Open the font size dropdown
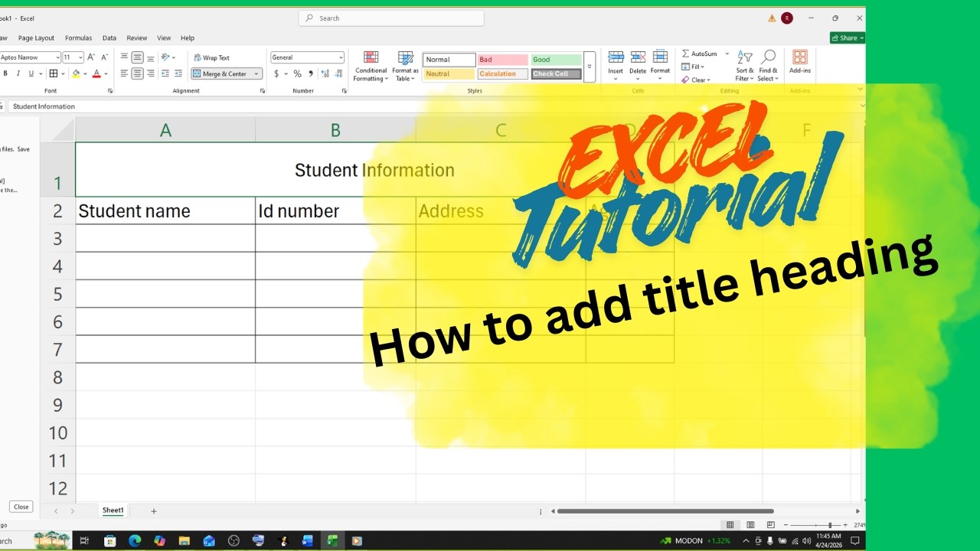 click(80, 57)
